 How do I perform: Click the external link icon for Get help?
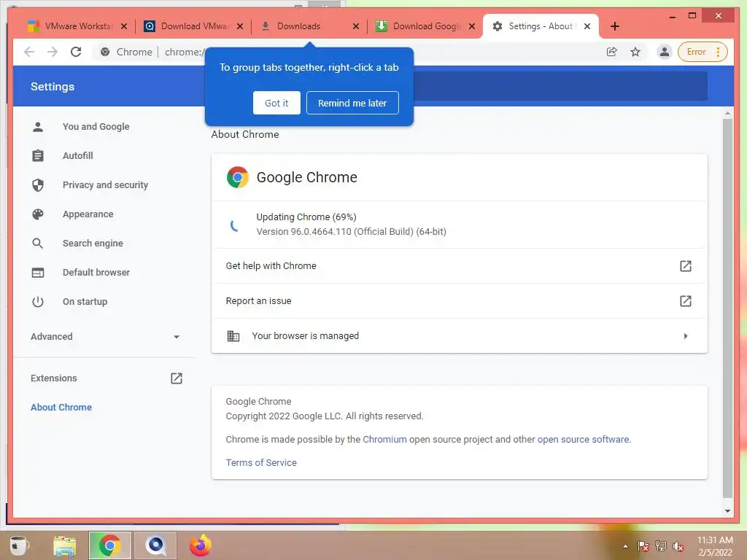coord(686,265)
